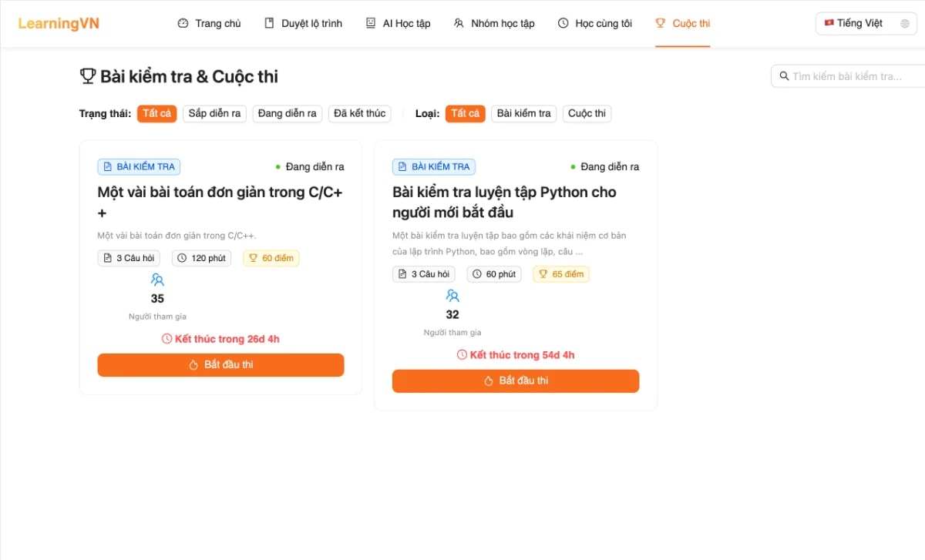Click participants icon on C/C++ test card

click(x=157, y=280)
